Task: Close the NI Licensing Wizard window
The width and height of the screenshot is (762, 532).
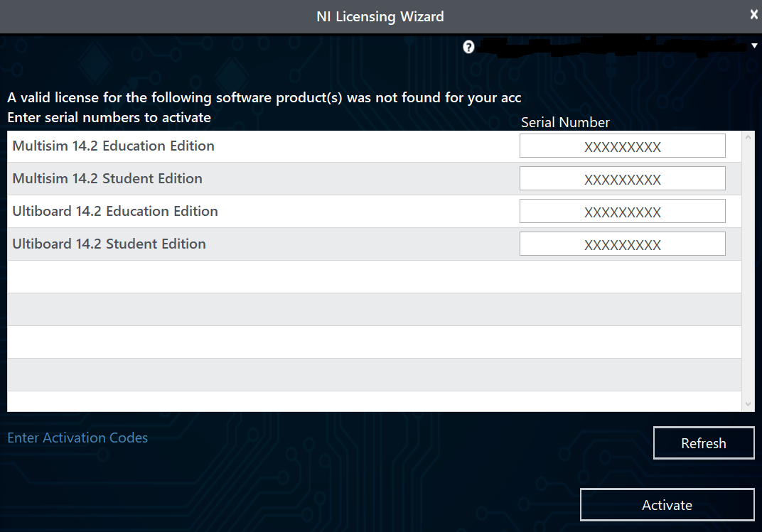Action: 753,15
